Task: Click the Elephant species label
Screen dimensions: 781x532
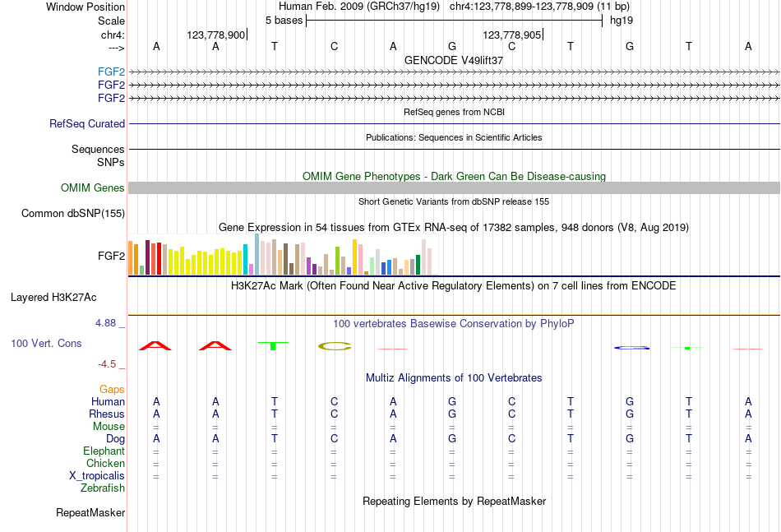Action: (104, 451)
